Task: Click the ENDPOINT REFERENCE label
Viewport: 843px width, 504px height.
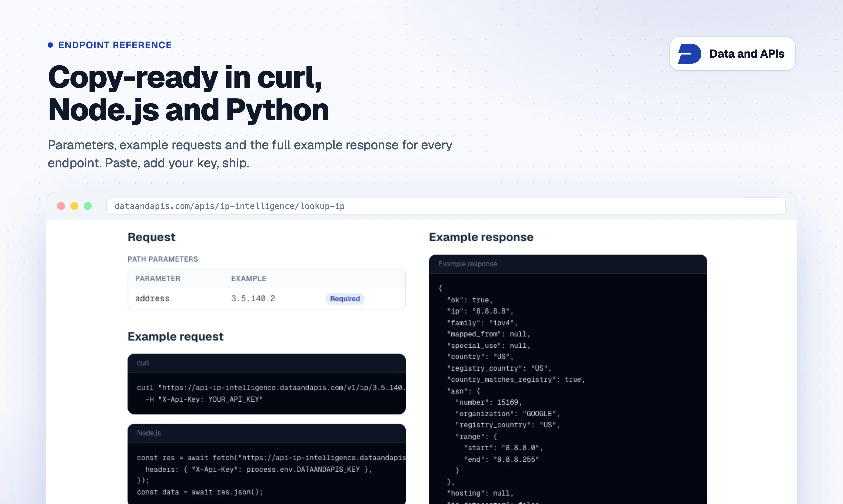Action: pos(115,45)
